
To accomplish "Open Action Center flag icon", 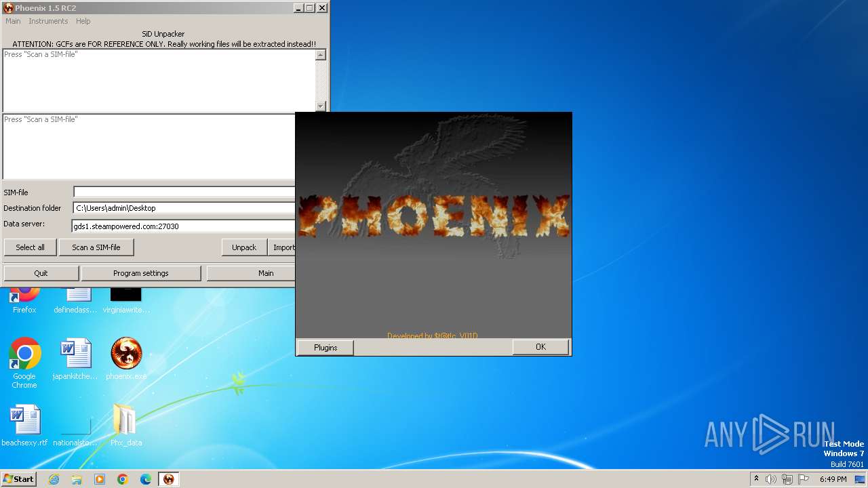I will (802, 479).
